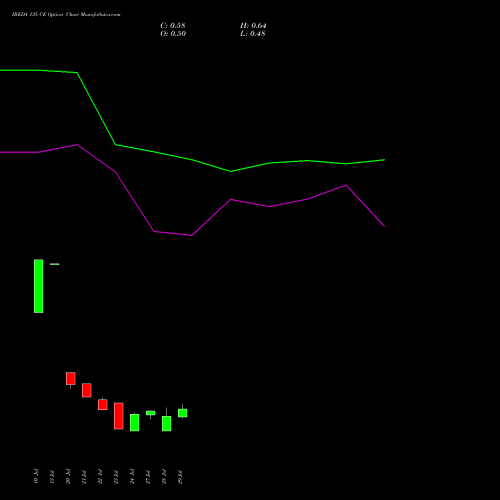Click the 23 Jul date label
Viewport: 500px width, 500px height.
[x=116, y=477]
